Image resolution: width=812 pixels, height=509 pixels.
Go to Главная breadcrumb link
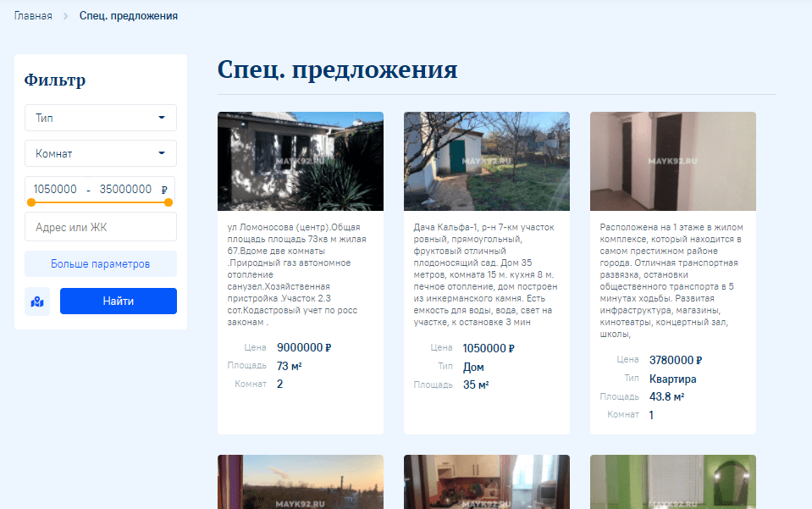(x=33, y=16)
